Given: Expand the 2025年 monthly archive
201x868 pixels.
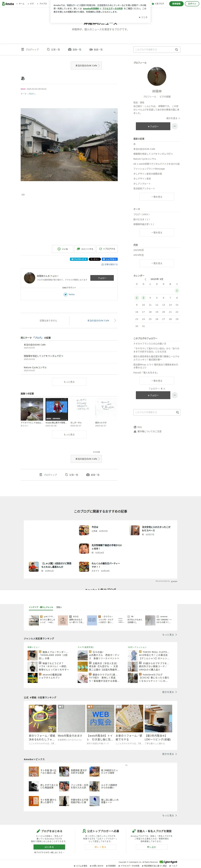Looking at the screenshot, I should coord(139,250).
